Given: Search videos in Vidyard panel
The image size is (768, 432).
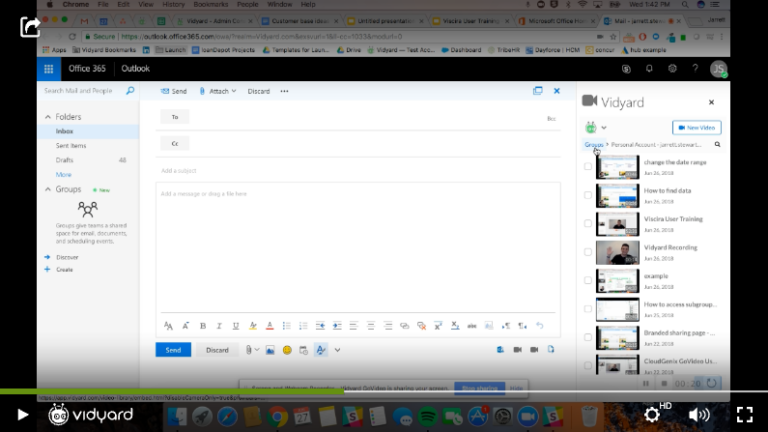Looking at the screenshot, I should (x=718, y=144).
